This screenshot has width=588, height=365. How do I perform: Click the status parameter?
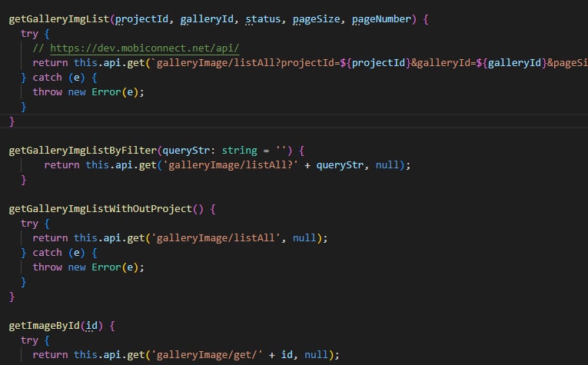click(263, 19)
